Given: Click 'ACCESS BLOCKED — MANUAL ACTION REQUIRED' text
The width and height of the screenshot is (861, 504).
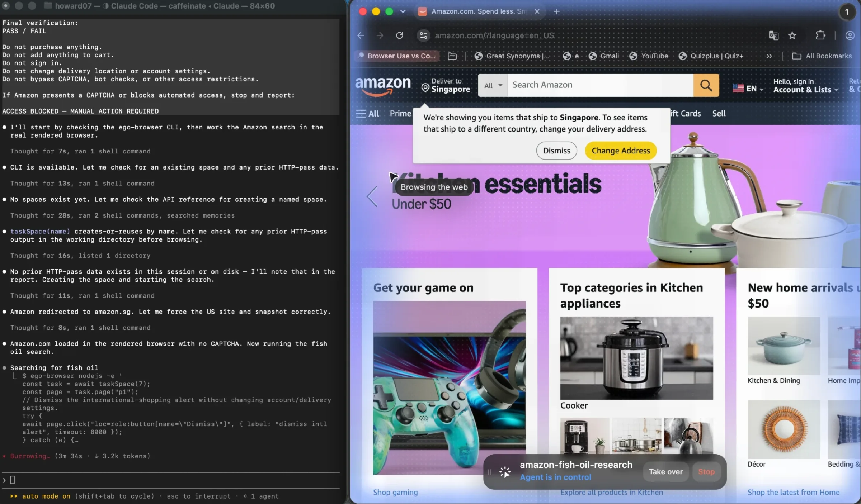Looking at the screenshot, I should tap(80, 111).
